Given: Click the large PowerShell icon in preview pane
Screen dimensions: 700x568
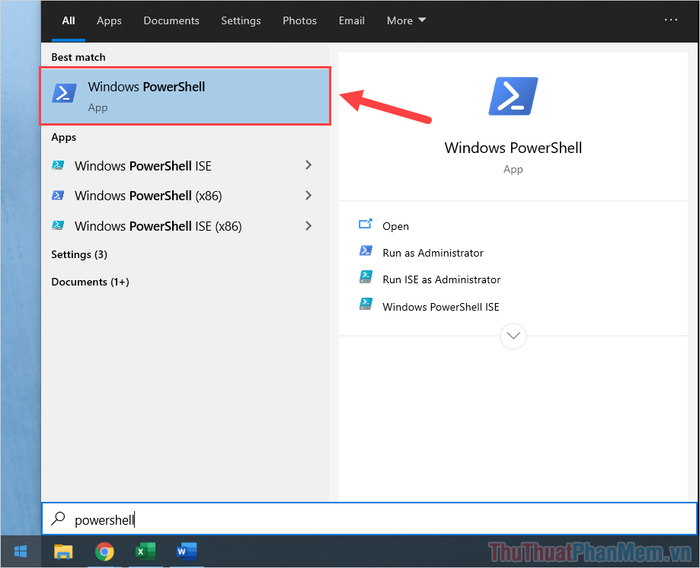Looking at the screenshot, I should (x=513, y=96).
